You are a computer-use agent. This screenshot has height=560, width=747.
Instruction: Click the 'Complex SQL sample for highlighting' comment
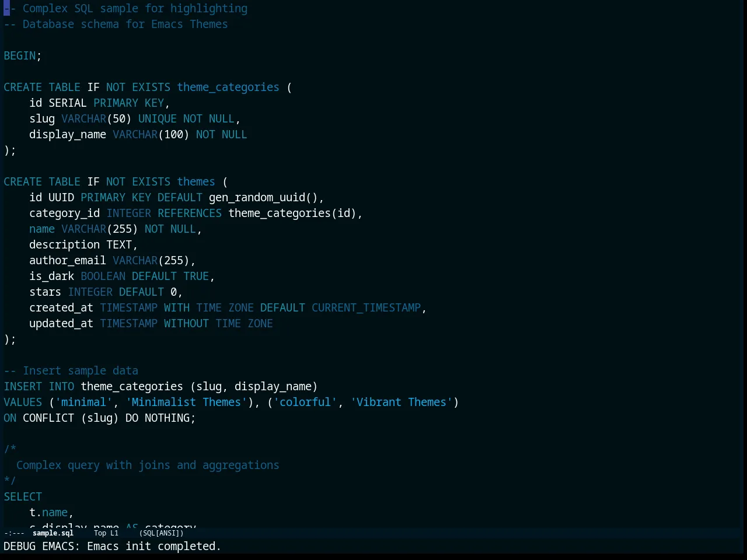click(x=125, y=9)
